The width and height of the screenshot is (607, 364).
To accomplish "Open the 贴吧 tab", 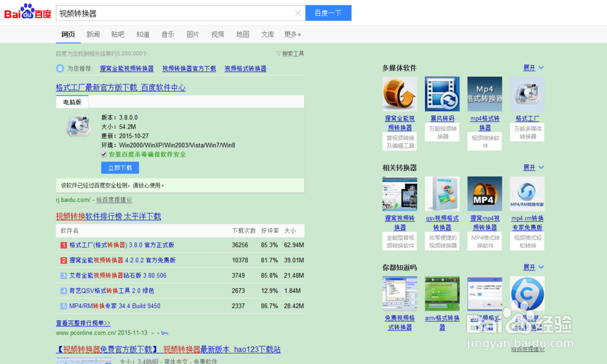I will (x=118, y=35).
